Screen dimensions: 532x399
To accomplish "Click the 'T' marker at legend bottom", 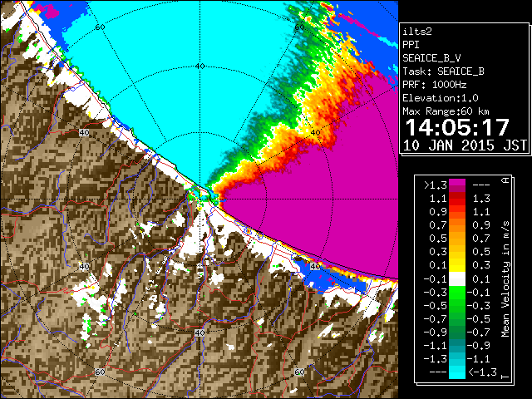I will [x=505, y=377].
